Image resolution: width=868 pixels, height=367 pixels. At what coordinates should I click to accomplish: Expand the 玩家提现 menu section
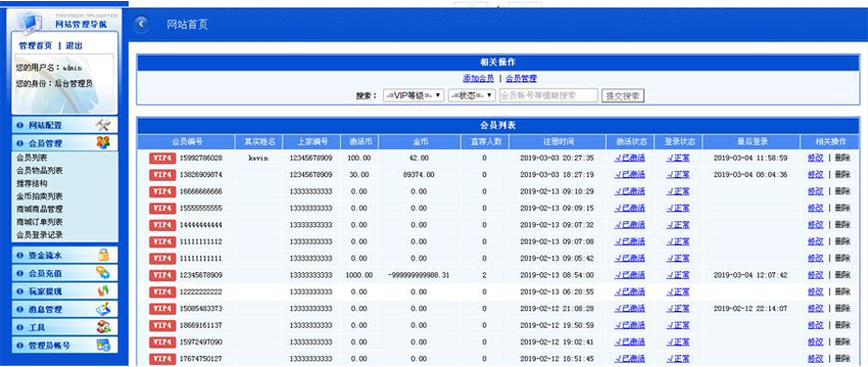click(65, 292)
